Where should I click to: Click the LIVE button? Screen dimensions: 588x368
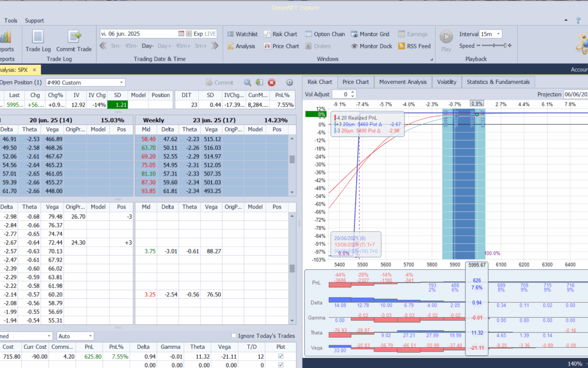tap(210, 34)
